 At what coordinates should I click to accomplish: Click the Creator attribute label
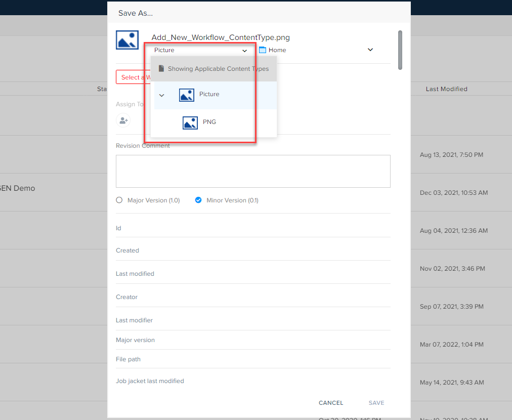tap(126, 297)
